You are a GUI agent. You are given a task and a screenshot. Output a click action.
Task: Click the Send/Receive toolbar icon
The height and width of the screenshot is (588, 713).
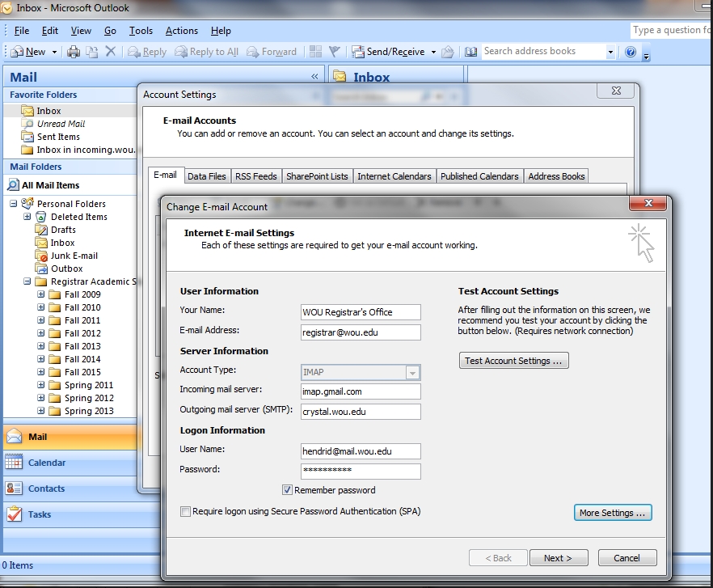[358, 52]
